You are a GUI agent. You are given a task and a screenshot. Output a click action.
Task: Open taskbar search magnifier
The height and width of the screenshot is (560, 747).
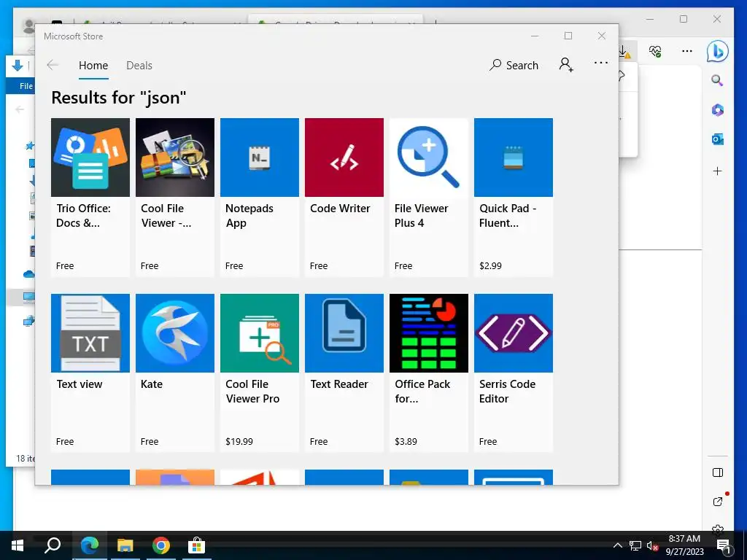pyautogui.click(x=53, y=545)
